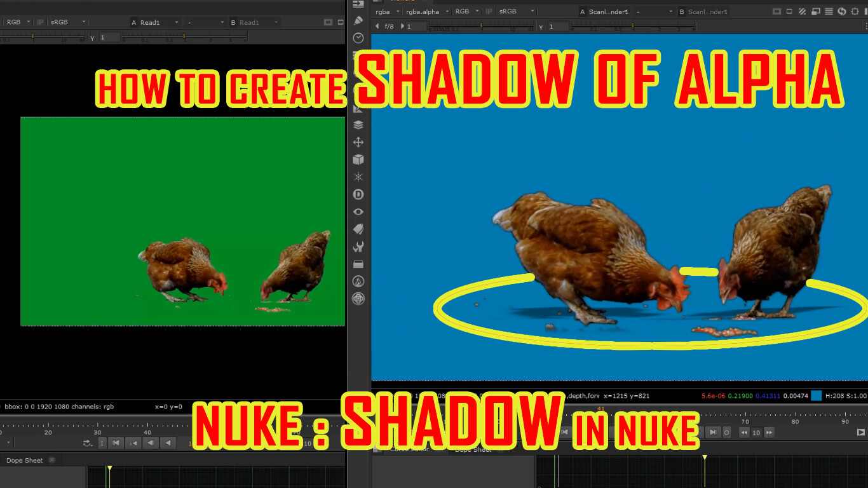Increase f-stop with right arrow near f/8

[x=401, y=27]
